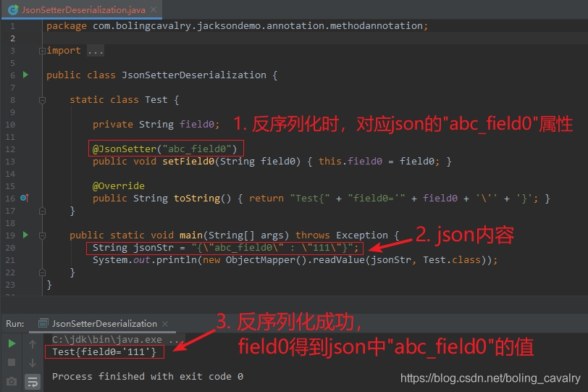Click the Run: panel label
This screenshot has height=392, width=588.
coord(15,323)
